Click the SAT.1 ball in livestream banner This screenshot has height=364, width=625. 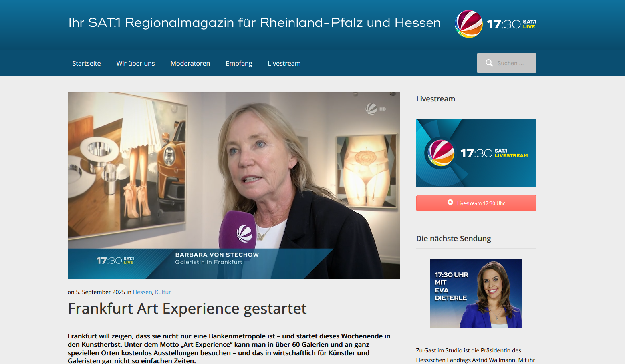point(441,153)
